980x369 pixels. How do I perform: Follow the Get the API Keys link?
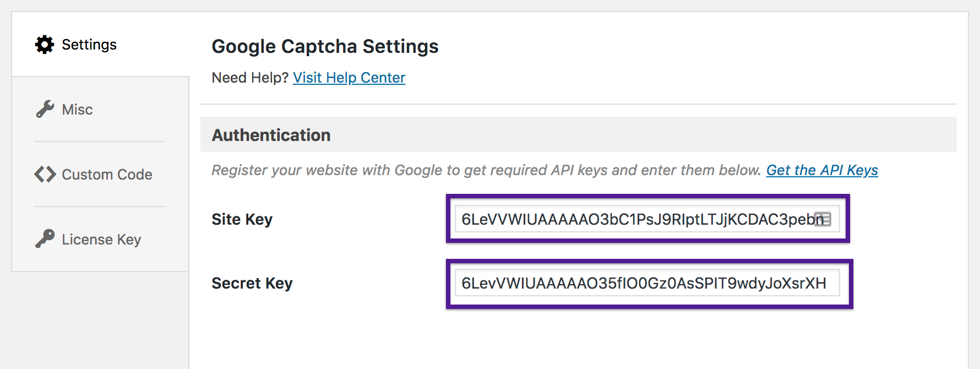pyautogui.click(x=821, y=170)
